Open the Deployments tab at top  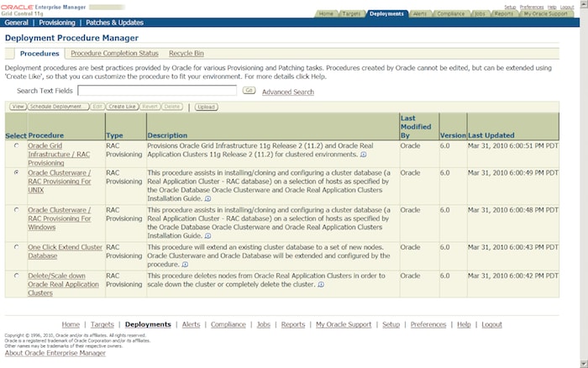tap(386, 14)
